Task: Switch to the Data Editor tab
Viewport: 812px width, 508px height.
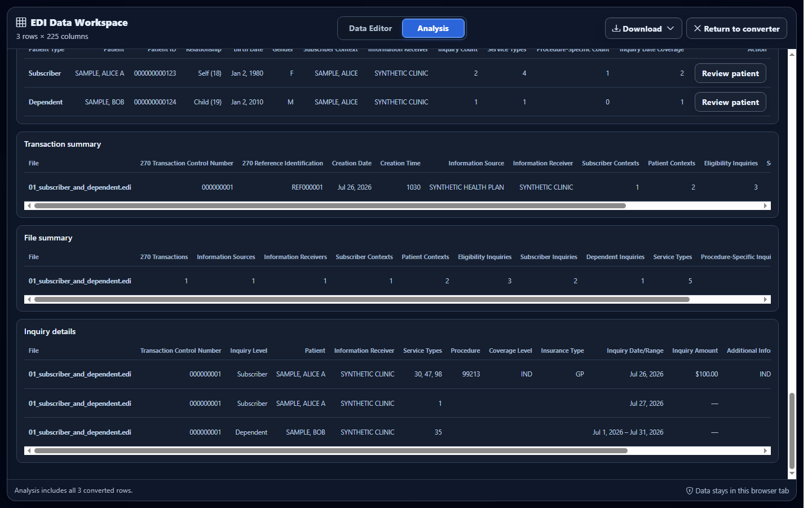Action: [x=370, y=28]
